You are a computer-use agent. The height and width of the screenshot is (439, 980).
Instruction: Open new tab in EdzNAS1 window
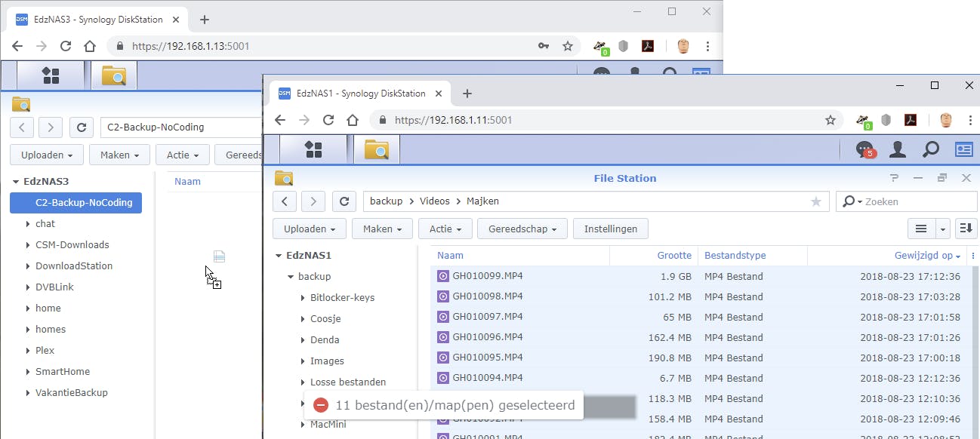coord(467,94)
